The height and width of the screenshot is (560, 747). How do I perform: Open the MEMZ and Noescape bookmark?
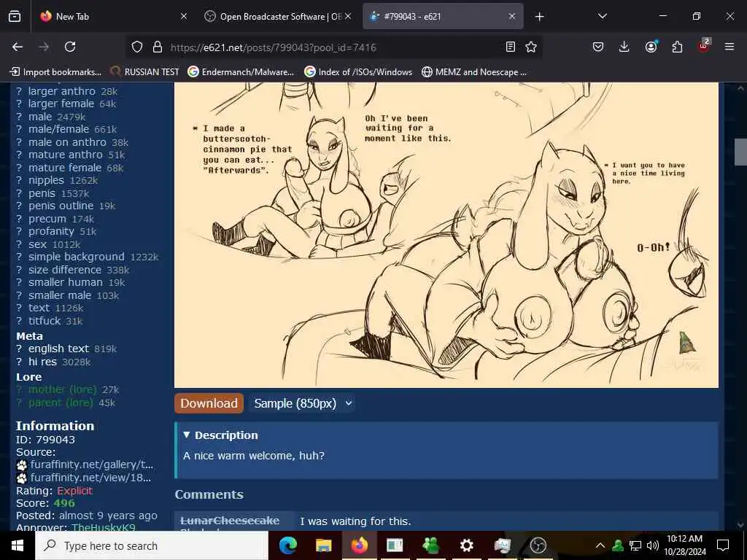[x=474, y=72]
